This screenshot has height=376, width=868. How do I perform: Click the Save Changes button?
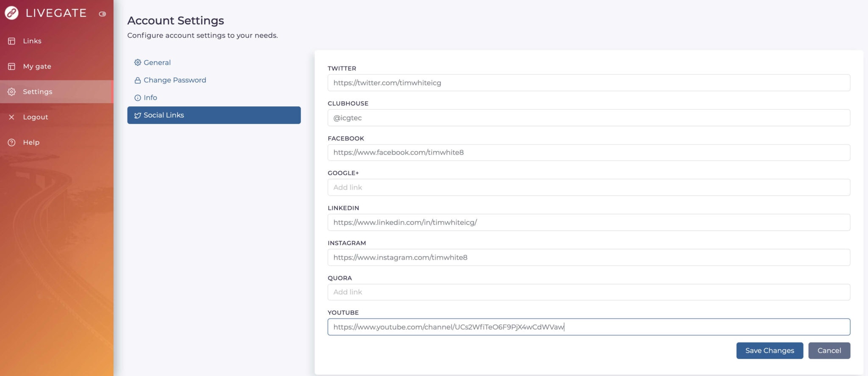point(770,351)
